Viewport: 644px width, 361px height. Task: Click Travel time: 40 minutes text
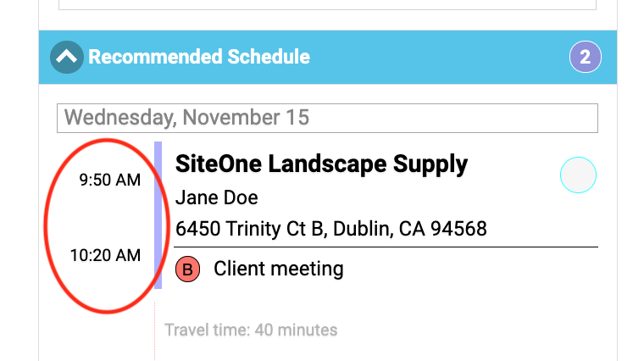point(251,330)
